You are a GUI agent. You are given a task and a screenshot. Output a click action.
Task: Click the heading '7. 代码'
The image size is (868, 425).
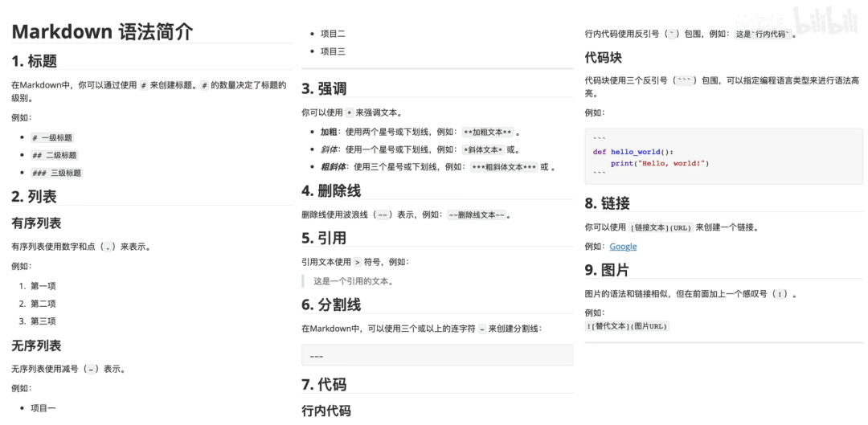325,385
